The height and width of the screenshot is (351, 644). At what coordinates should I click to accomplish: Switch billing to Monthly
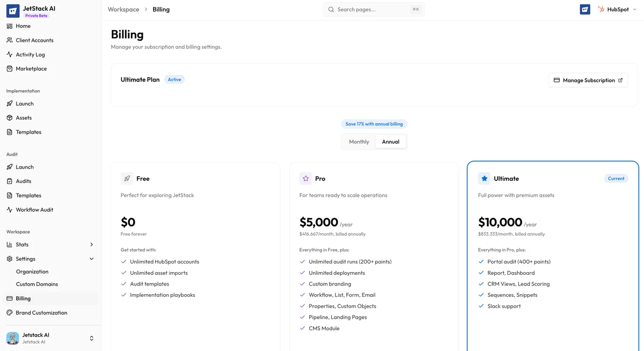click(x=358, y=141)
